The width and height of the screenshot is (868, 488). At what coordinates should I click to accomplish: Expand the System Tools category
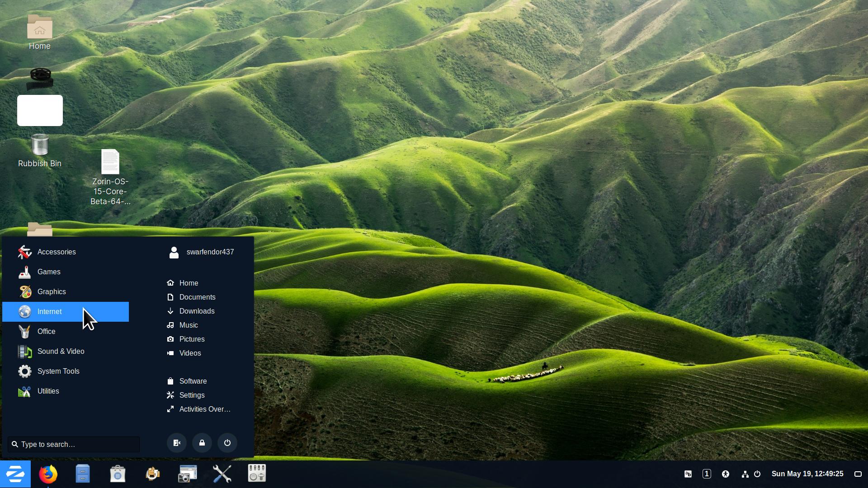58,371
